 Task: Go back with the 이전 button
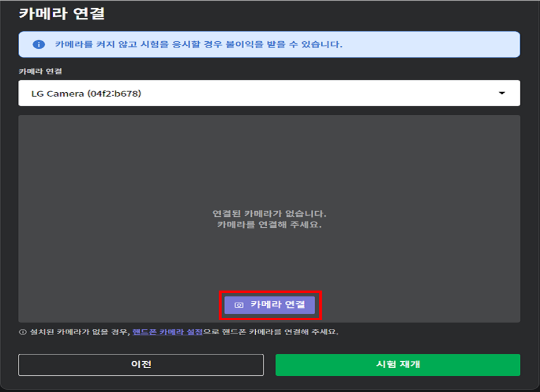click(x=141, y=365)
